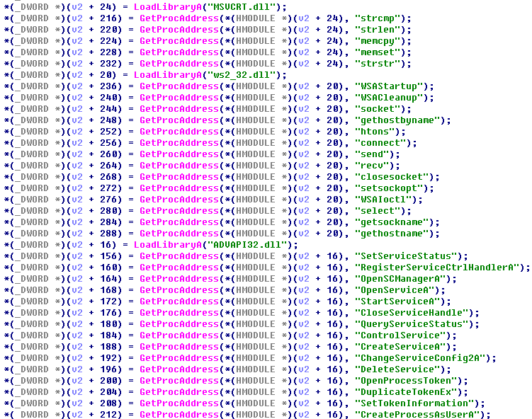Click HMODULE cast on the "recv" line
This screenshot has width=532, height=419.
256,166
